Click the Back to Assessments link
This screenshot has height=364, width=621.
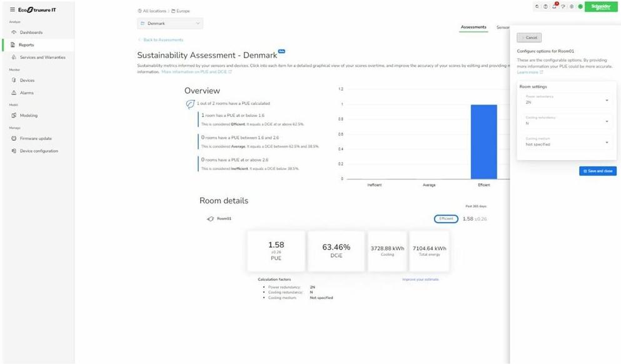pos(163,40)
